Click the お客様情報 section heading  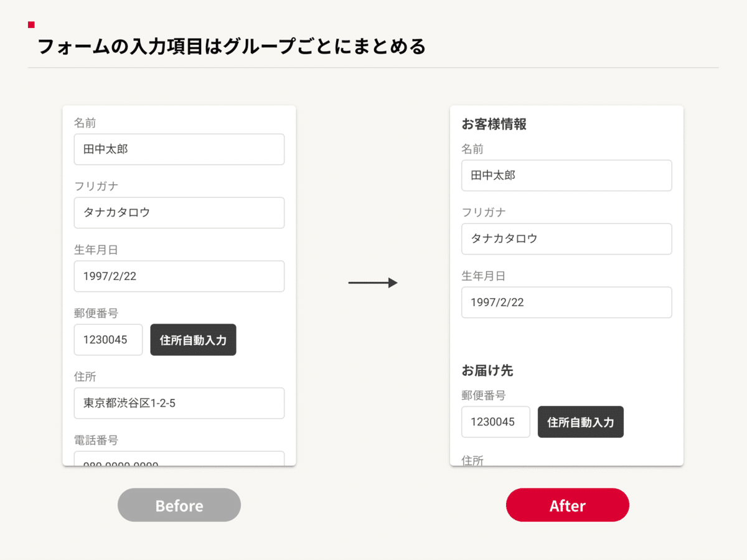click(x=494, y=124)
